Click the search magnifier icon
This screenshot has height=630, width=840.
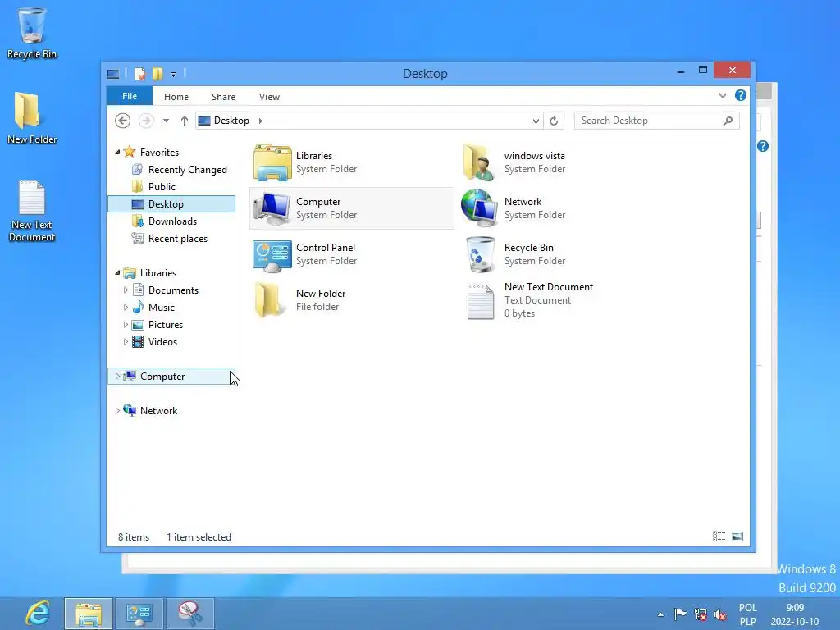pos(728,121)
